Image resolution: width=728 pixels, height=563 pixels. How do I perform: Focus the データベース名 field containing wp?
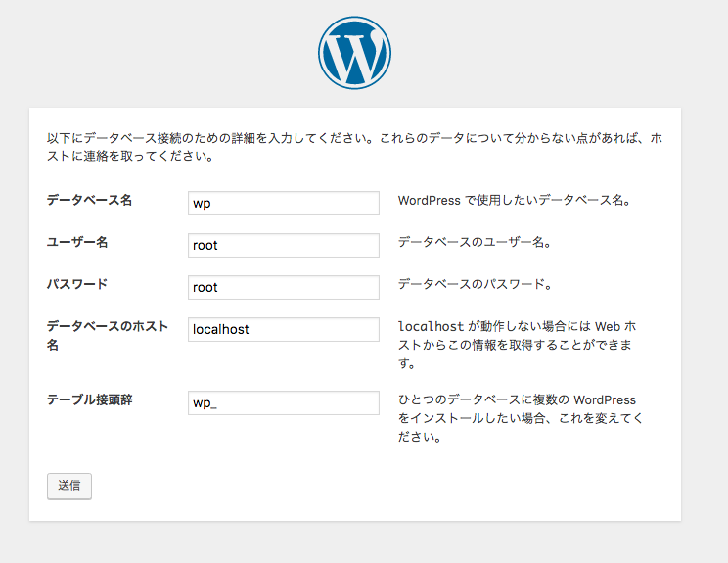(x=284, y=203)
